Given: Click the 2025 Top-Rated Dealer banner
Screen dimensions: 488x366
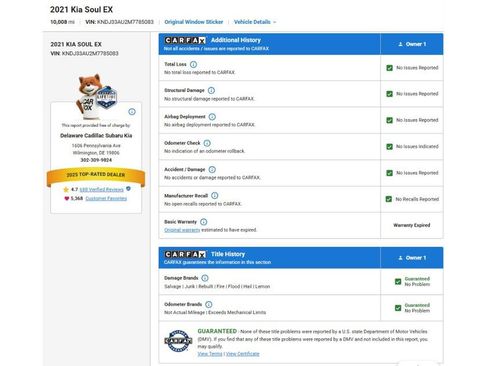Looking at the screenshot, I should coord(96,175).
